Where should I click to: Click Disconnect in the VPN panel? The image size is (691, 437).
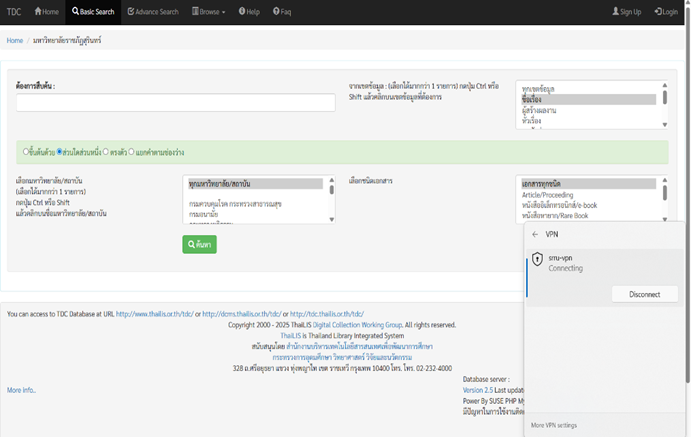(645, 294)
